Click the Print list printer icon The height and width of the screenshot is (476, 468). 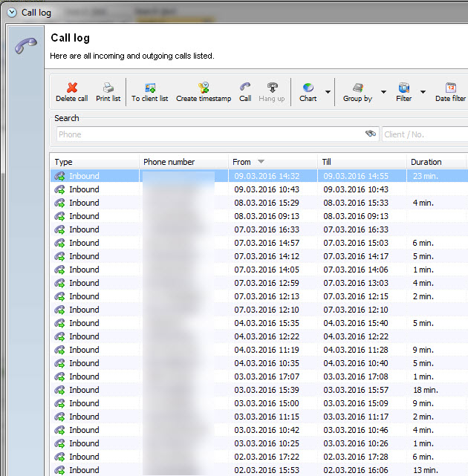108,88
